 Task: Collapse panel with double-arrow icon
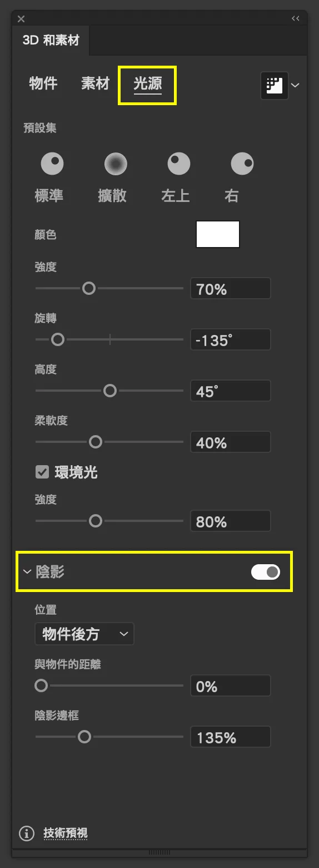296,19
